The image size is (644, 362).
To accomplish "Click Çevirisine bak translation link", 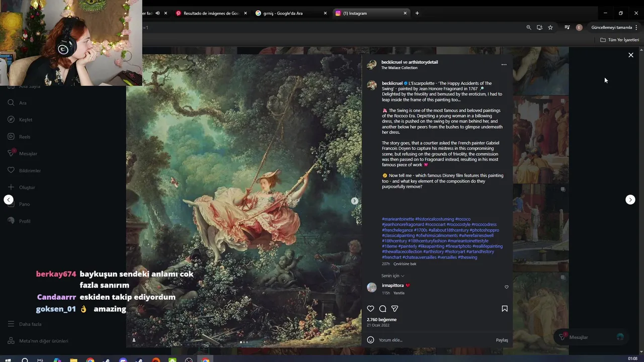I will [405, 264].
